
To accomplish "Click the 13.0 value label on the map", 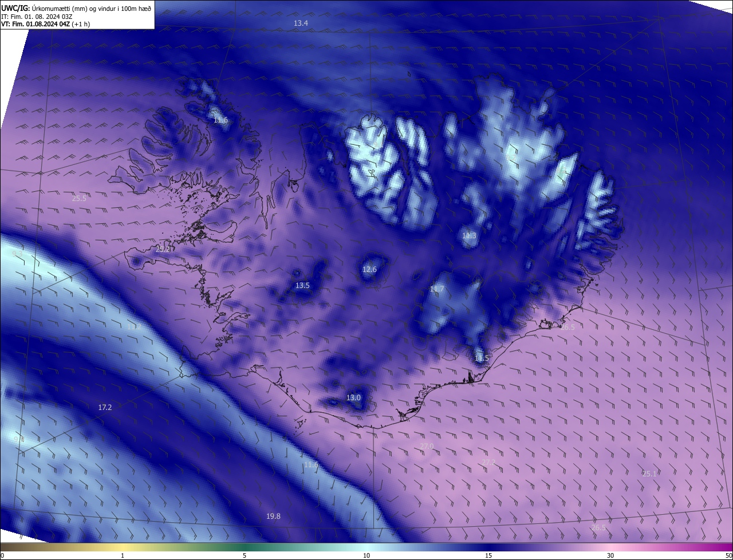I will click(x=354, y=398).
